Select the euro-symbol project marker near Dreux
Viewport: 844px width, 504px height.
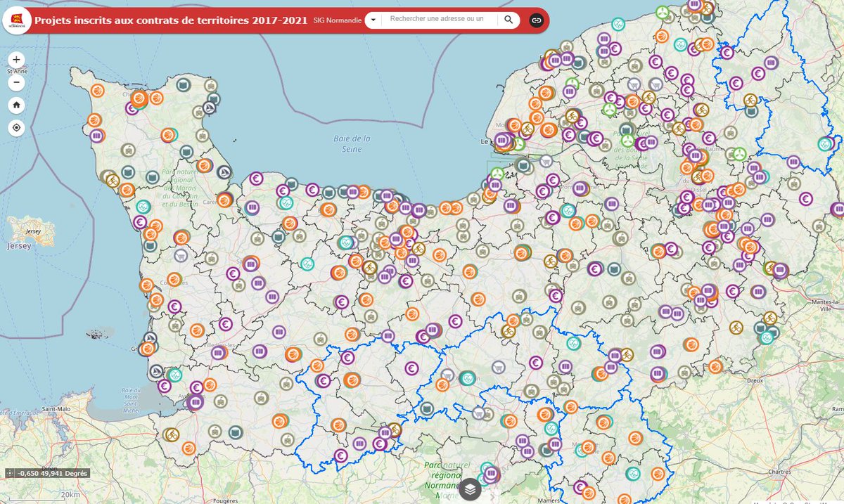click(731, 290)
